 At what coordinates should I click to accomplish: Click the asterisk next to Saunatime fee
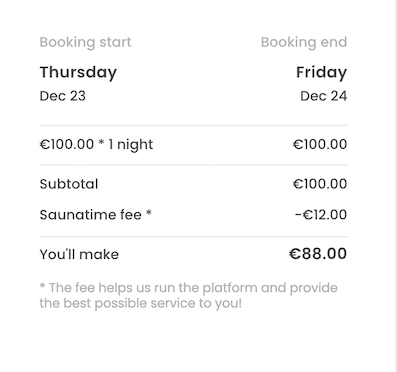coord(149,213)
